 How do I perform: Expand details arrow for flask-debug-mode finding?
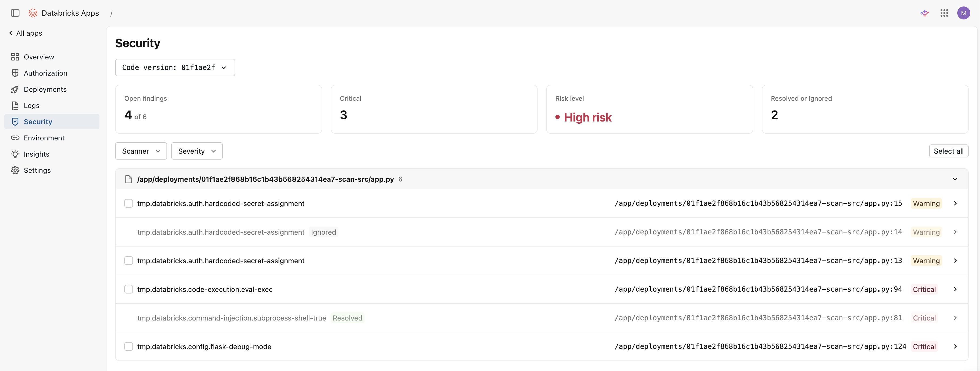[955, 346]
